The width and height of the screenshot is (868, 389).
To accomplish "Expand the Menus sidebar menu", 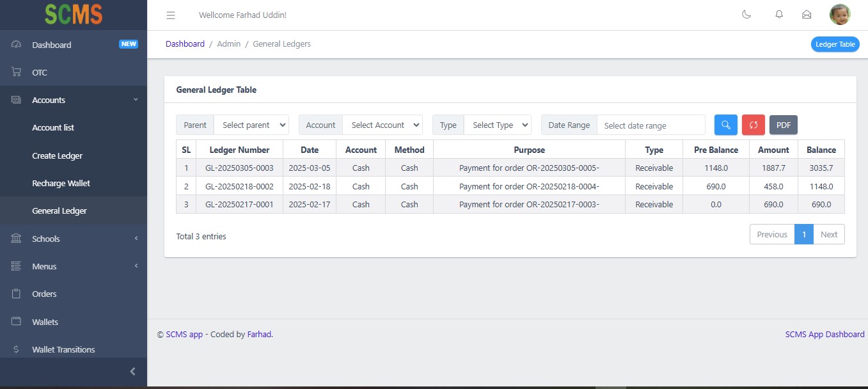I will point(74,266).
